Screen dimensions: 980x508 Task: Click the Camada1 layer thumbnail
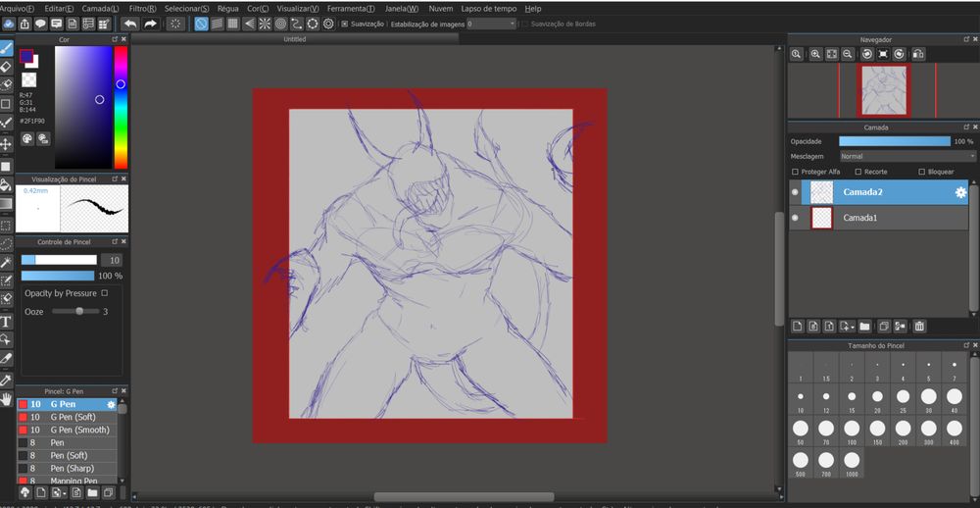(x=821, y=218)
